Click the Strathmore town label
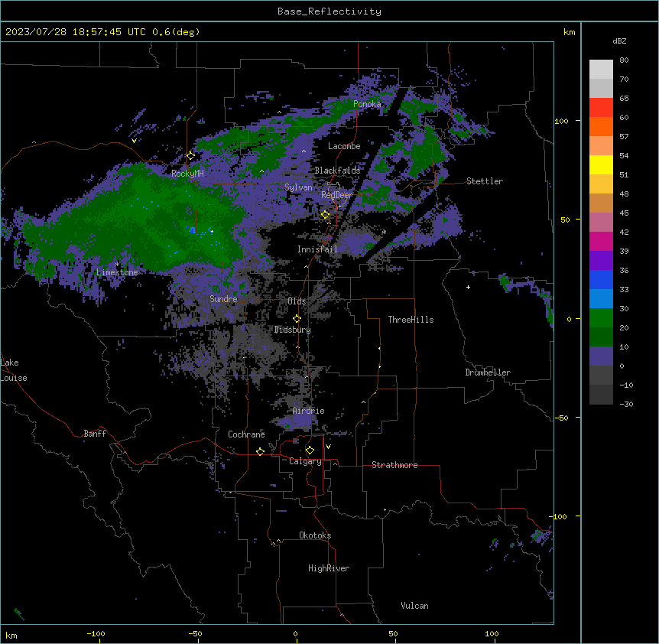 394,465
